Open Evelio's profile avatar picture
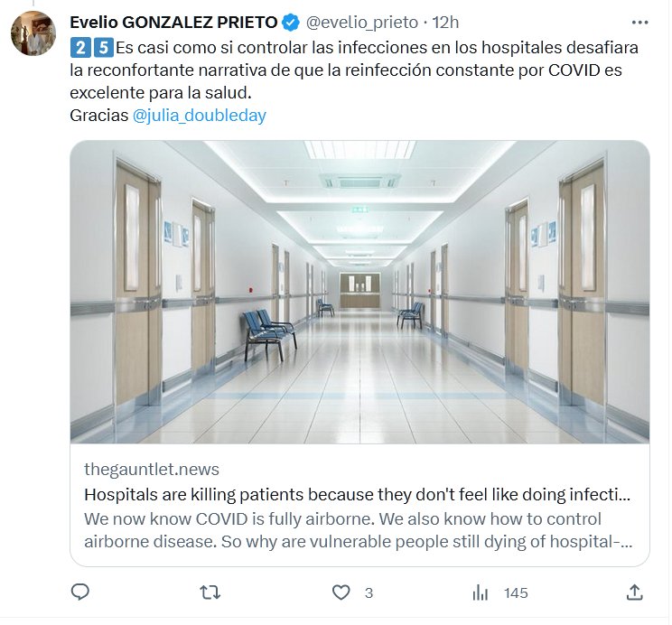The image size is (672, 625). point(34,33)
